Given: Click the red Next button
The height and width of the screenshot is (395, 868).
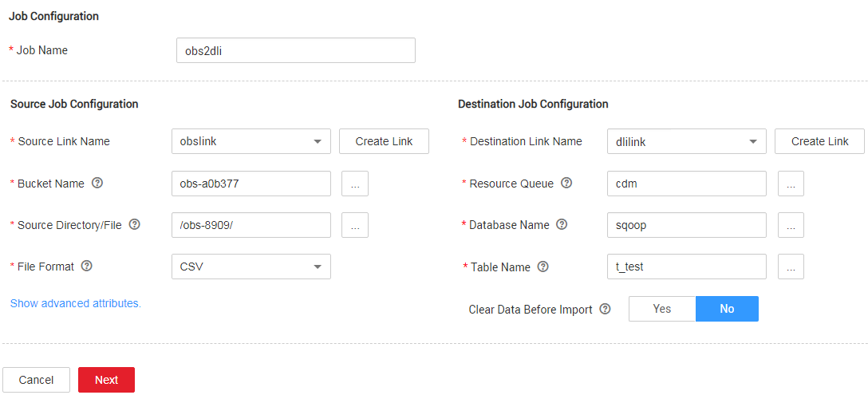Looking at the screenshot, I should coord(106,380).
